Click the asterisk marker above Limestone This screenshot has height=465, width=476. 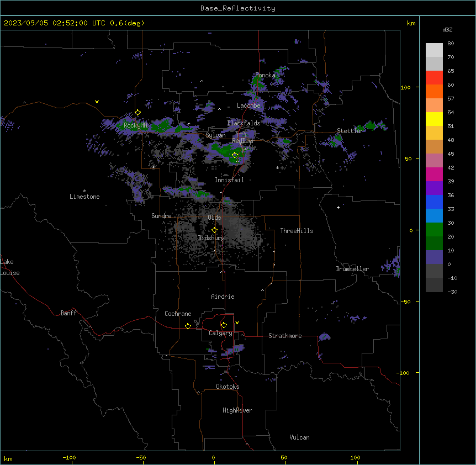[84, 191]
